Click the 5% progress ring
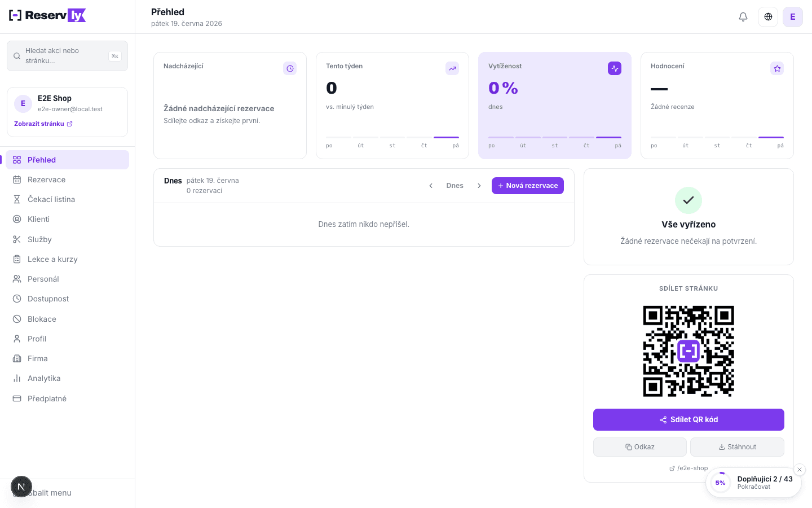The width and height of the screenshot is (812, 508). click(x=721, y=483)
